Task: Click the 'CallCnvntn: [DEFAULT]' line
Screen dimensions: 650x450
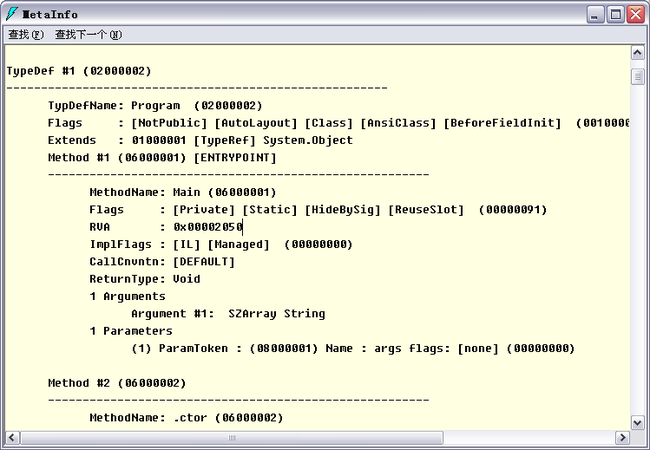Action: tap(162, 262)
